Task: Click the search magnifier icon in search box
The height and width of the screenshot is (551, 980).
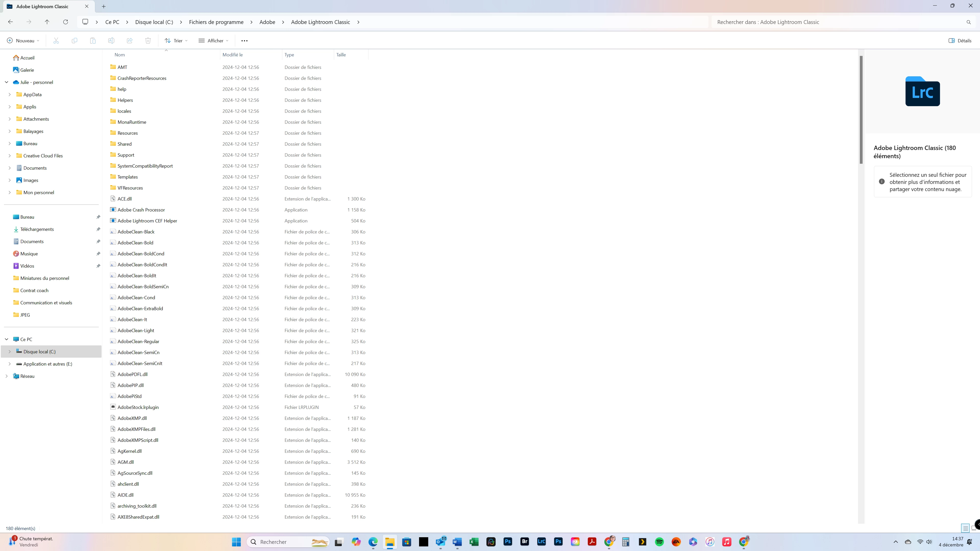Action: (x=968, y=22)
